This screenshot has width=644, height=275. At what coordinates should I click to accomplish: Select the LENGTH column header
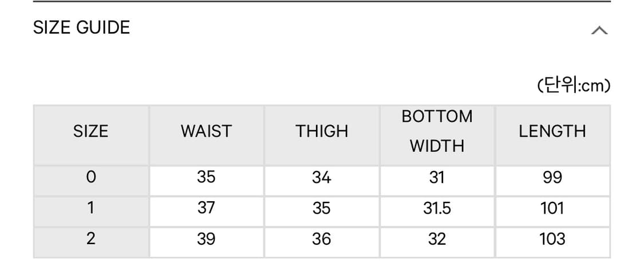(552, 131)
